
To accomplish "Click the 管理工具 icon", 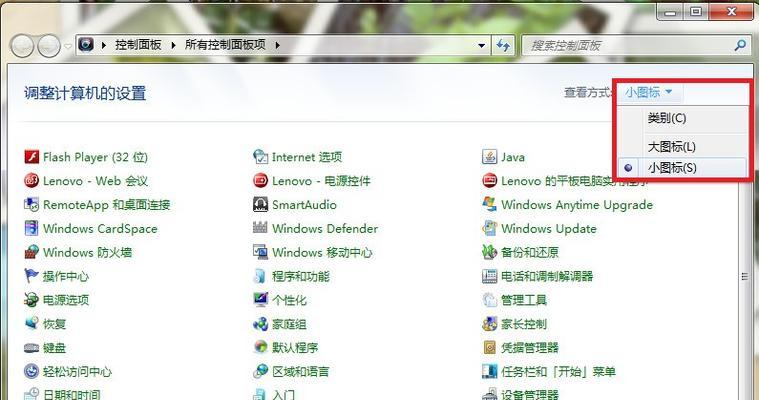I will point(489,300).
